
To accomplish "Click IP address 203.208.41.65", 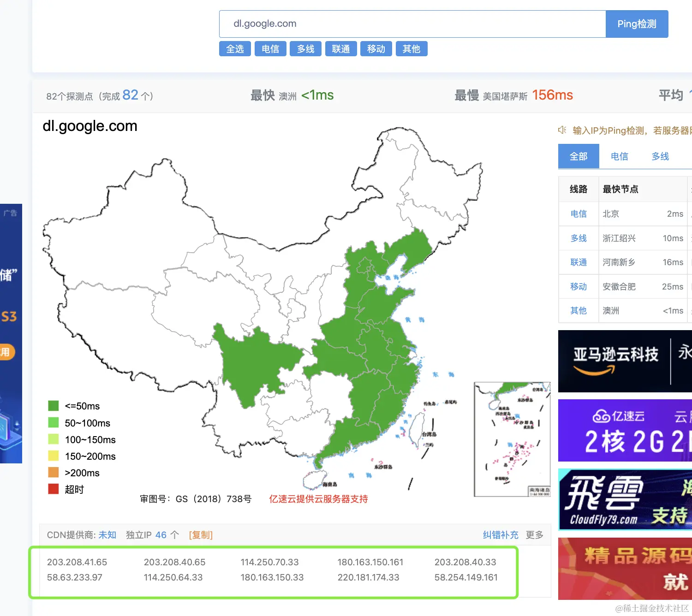I will (x=77, y=562).
